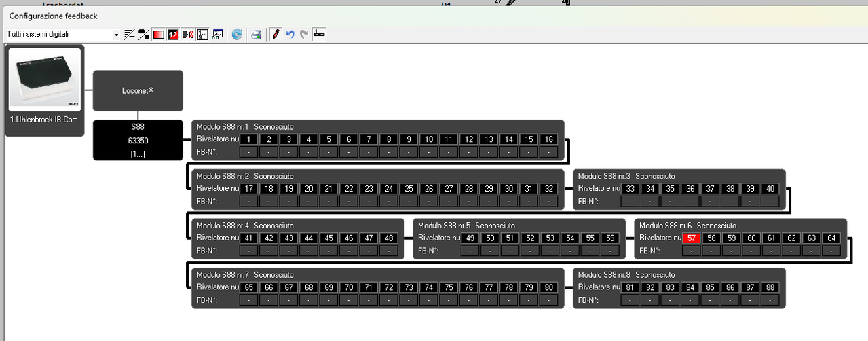The image size is (868, 341).
Task: Click the 'Configurazione feedback' window title
Action: (x=53, y=16)
